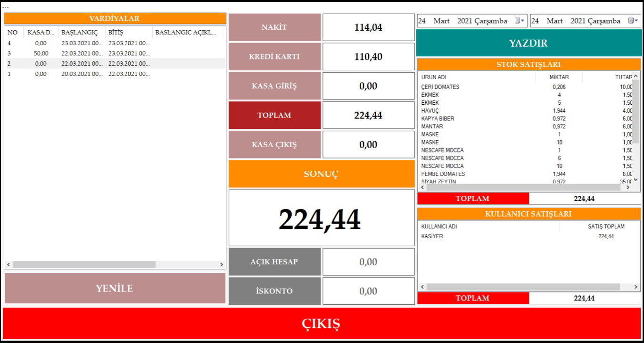Click the orange SONUÇ panel
The height and width of the screenshot is (343, 644).
click(321, 174)
